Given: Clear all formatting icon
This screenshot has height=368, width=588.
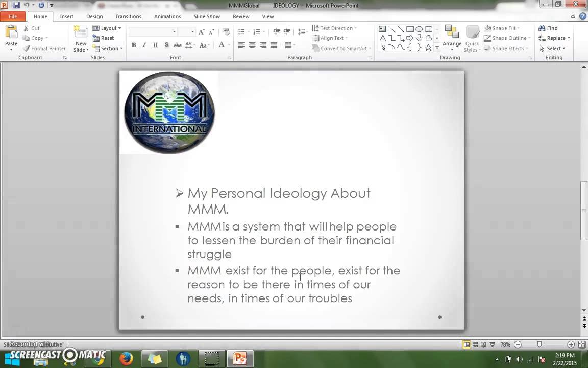Looking at the screenshot, I should point(226,32).
